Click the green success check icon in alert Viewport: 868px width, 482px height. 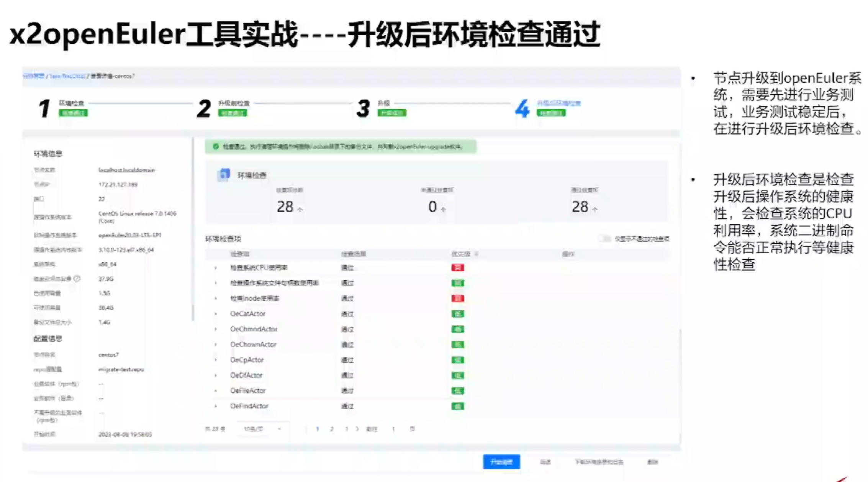[216, 146]
